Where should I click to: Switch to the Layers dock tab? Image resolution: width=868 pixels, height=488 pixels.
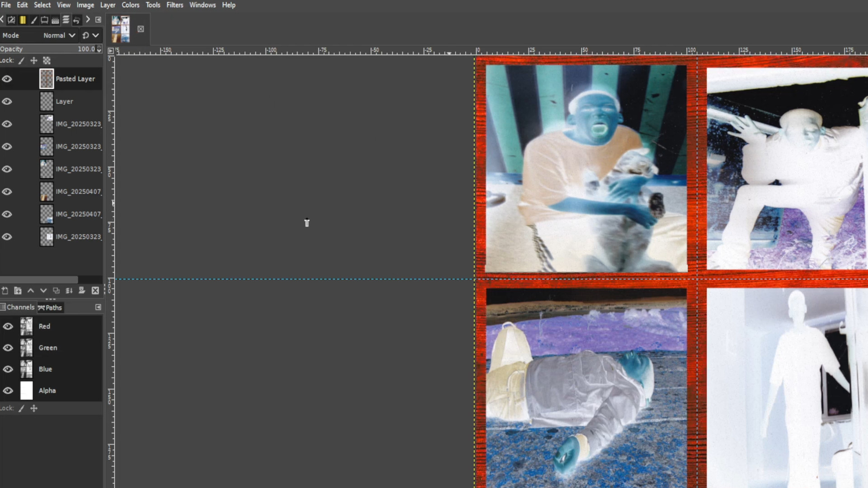(x=66, y=20)
